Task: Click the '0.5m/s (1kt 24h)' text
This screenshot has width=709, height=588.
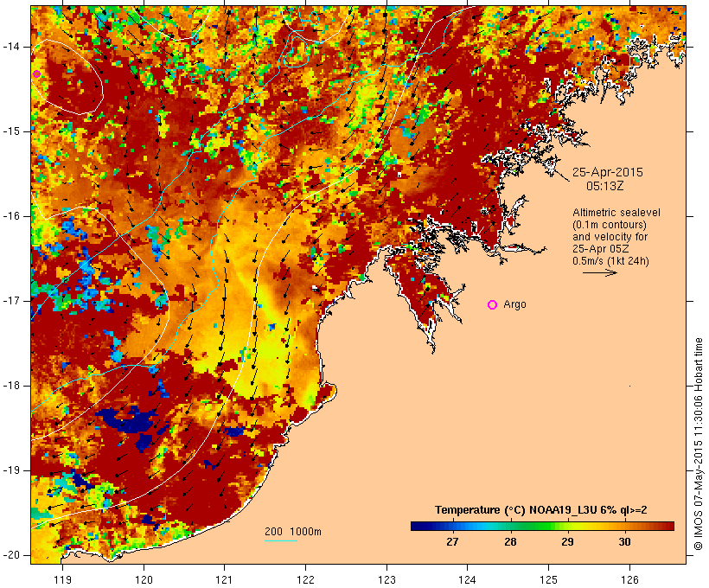Action: [x=610, y=261]
